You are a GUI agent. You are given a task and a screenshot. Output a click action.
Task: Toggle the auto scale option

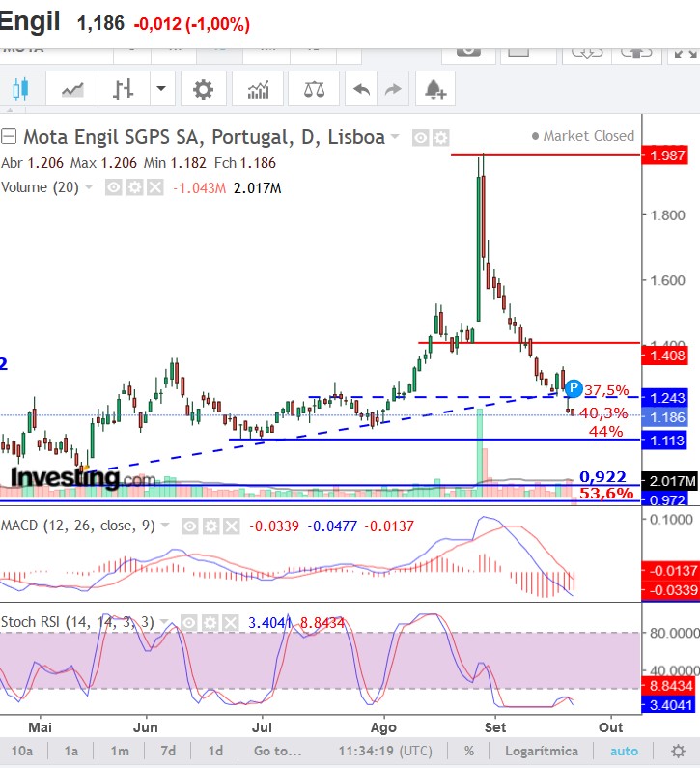coord(624,751)
